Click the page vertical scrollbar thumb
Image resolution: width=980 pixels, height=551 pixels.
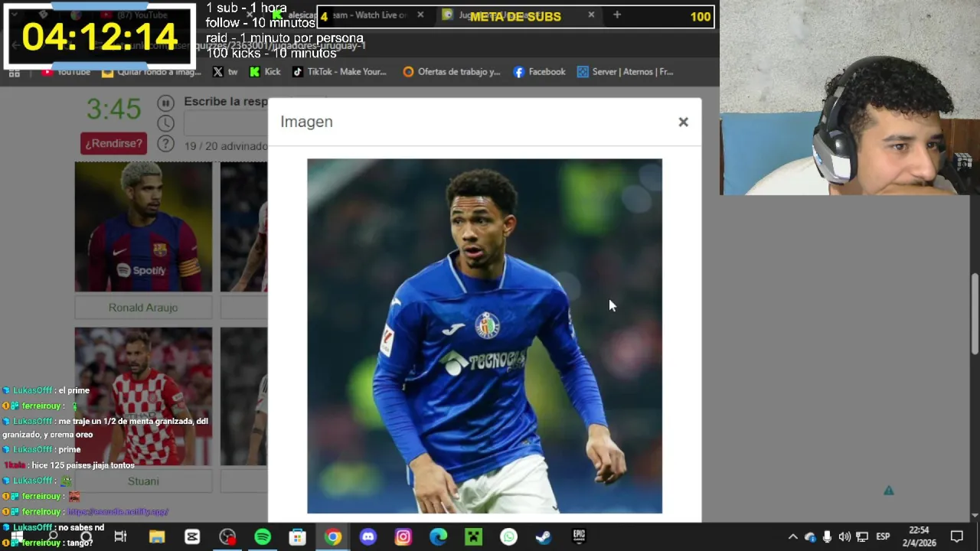(975, 314)
